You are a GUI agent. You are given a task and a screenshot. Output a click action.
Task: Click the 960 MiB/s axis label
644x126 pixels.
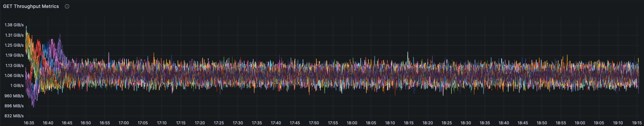[14, 96]
